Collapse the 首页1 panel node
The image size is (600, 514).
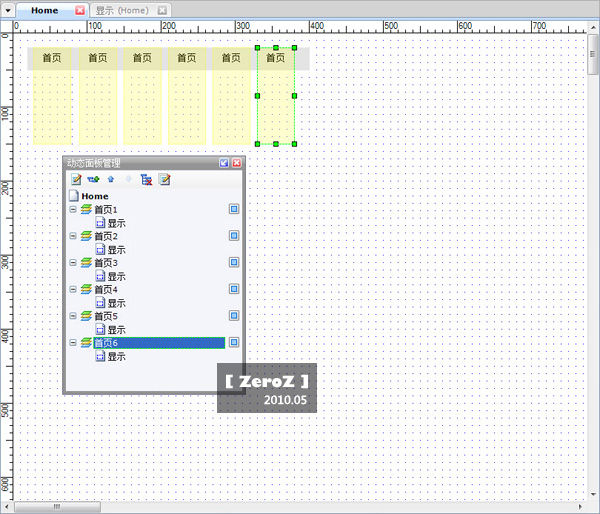(73, 209)
